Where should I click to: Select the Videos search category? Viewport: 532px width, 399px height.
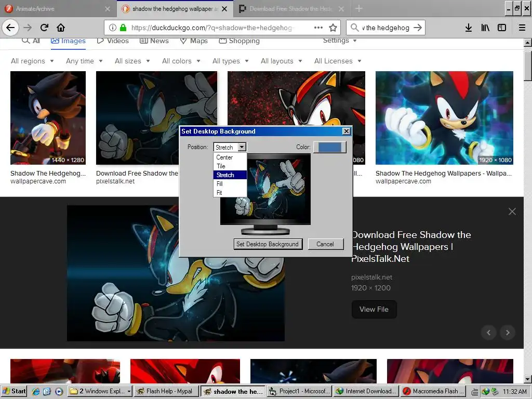113,41
